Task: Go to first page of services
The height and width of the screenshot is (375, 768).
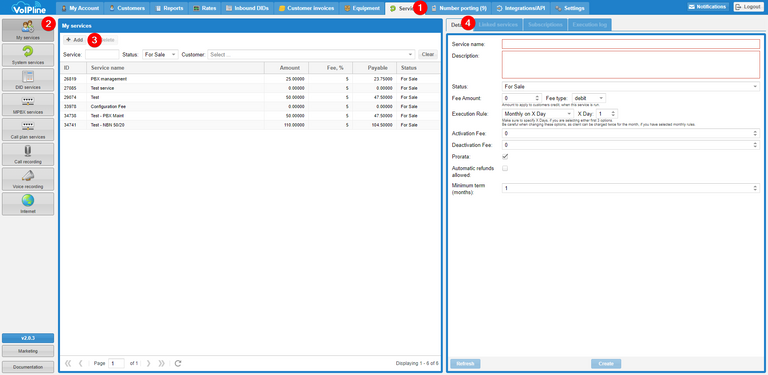Action: 68,363
